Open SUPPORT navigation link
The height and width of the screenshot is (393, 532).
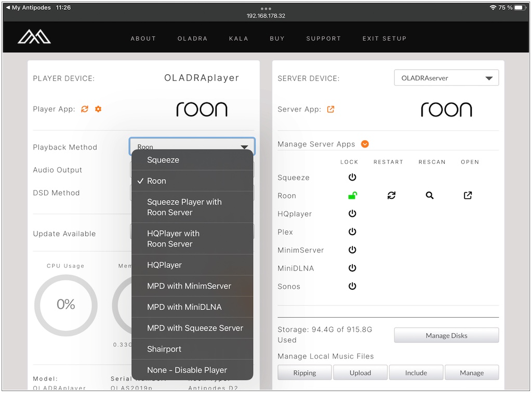click(x=323, y=38)
